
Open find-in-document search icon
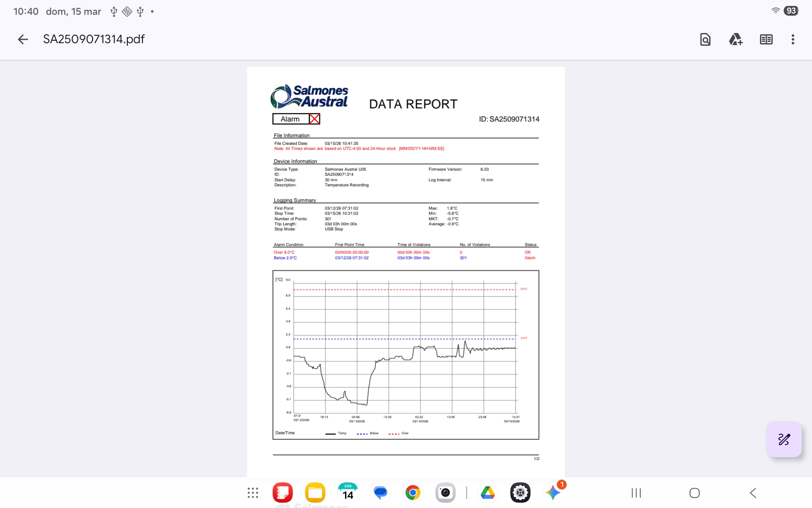[x=705, y=39]
